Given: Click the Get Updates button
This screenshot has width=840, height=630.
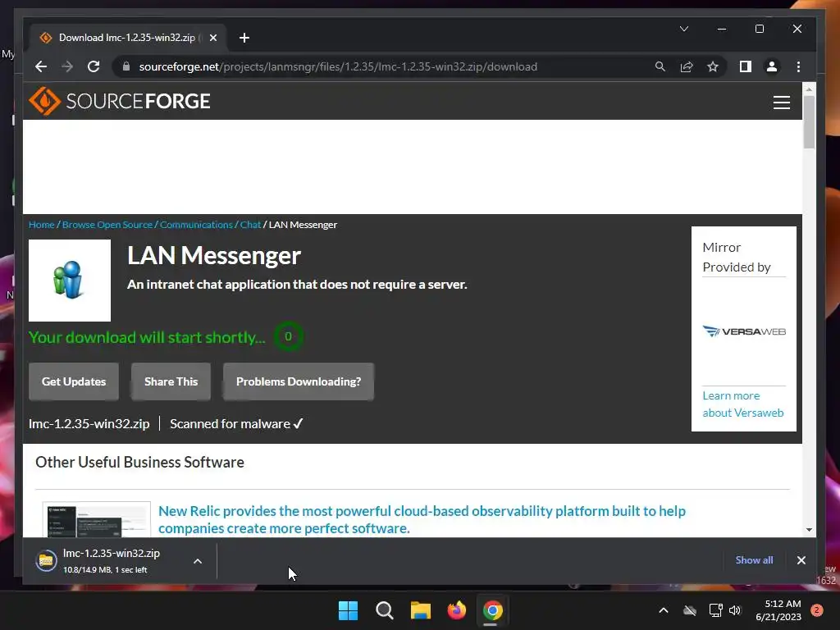Looking at the screenshot, I should tap(74, 381).
